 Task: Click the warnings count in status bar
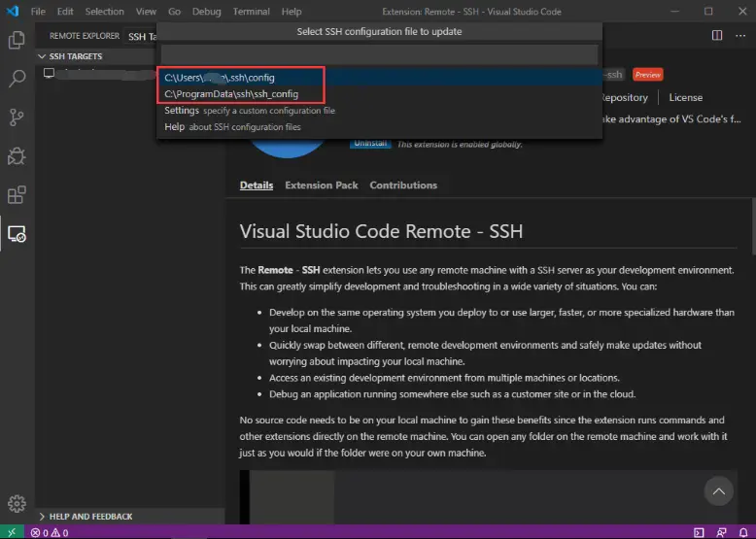pyautogui.click(x=60, y=533)
